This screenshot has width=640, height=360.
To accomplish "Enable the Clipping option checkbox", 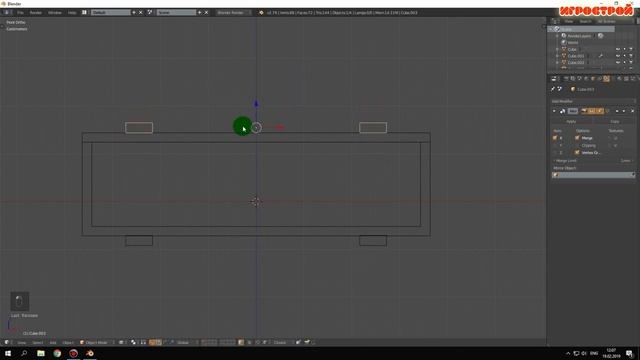I will (577, 145).
